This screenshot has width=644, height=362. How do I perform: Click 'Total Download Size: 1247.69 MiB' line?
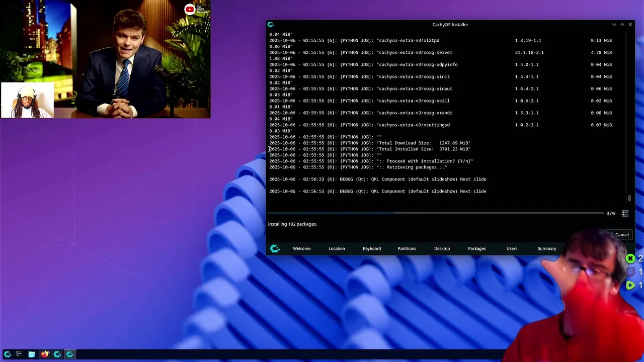point(370,143)
